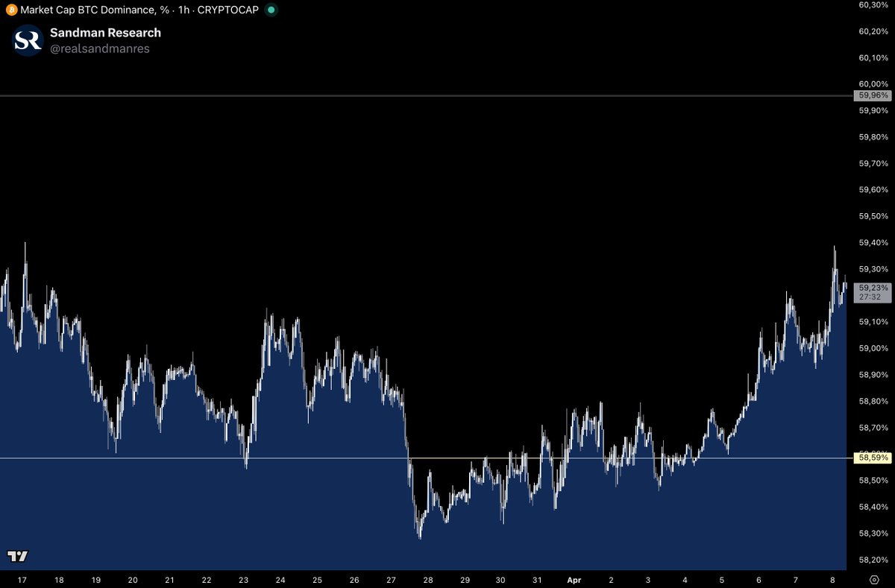Click the April 8 date label
Screen dimensions: 895x588
(x=833, y=580)
